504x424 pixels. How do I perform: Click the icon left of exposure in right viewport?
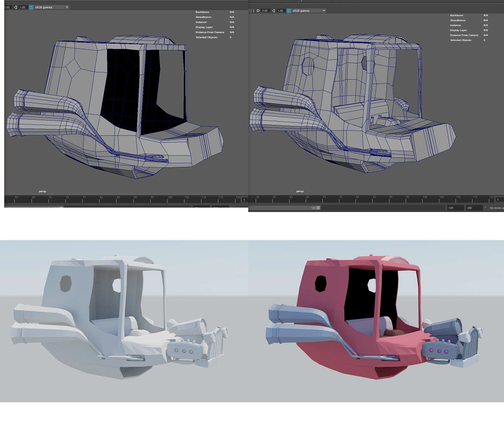coord(250,10)
